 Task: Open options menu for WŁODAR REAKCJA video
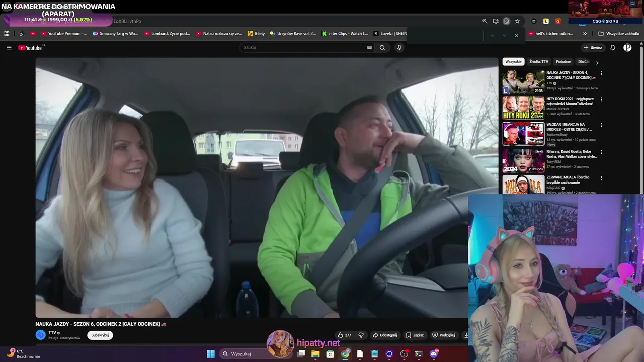tap(601, 125)
